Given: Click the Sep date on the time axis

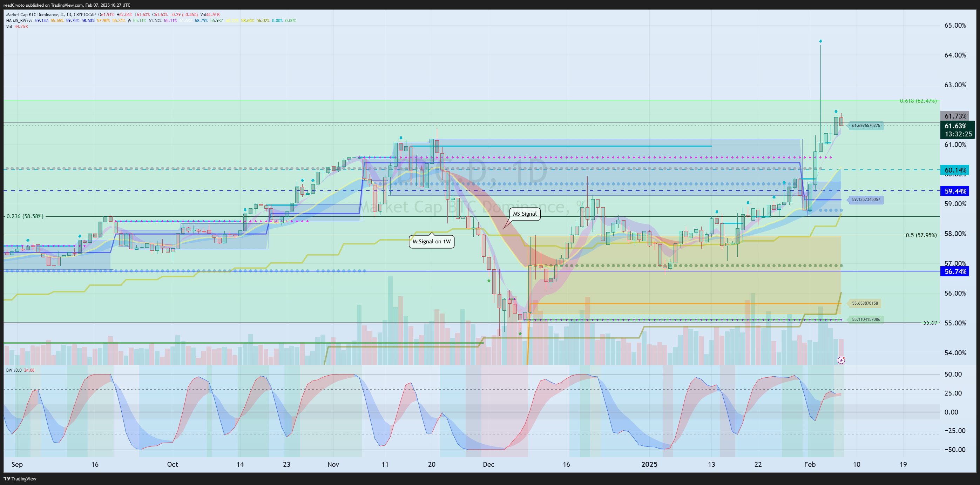Looking at the screenshot, I should (17, 464).
